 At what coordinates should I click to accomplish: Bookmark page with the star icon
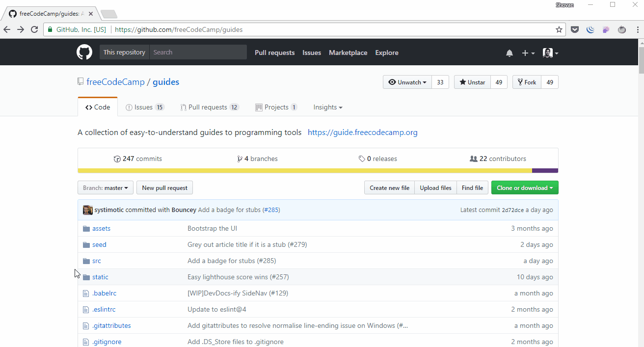(559, 29)
